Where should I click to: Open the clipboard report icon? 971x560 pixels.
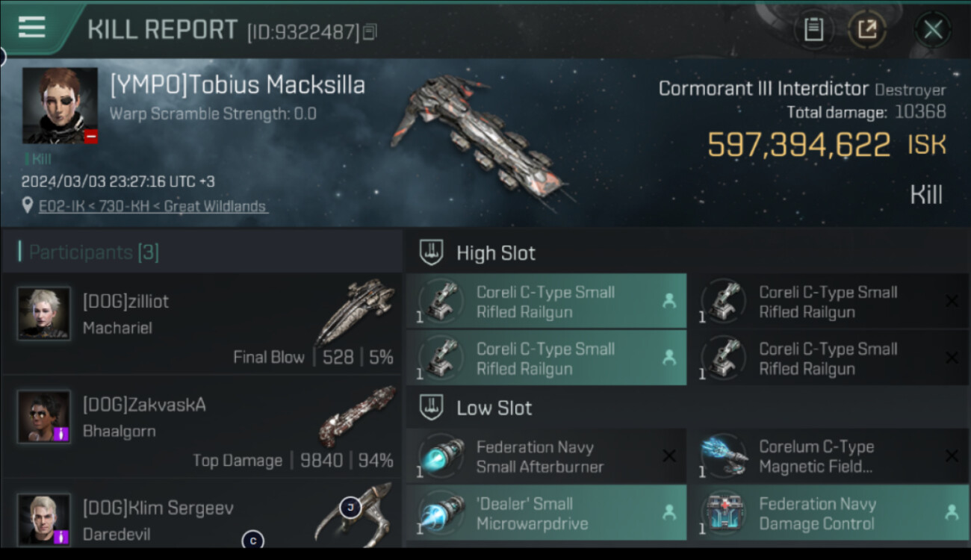point(813,30)
